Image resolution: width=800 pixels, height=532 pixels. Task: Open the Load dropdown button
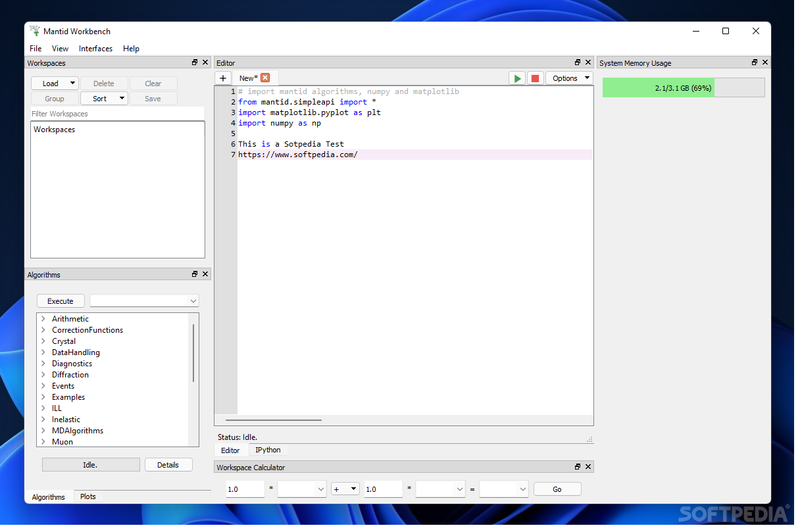click(x=55, y=84)
